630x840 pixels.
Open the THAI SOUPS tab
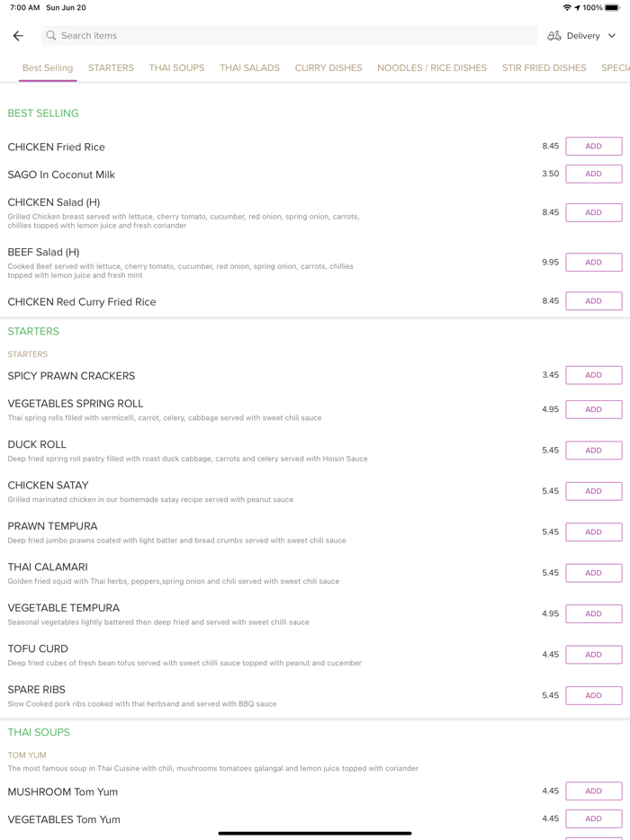(x=176, y=67)
